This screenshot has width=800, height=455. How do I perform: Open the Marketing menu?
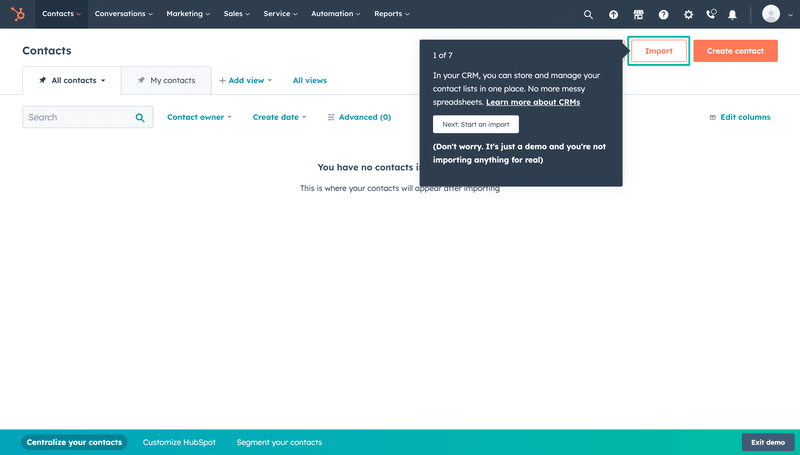coord(188,14)
